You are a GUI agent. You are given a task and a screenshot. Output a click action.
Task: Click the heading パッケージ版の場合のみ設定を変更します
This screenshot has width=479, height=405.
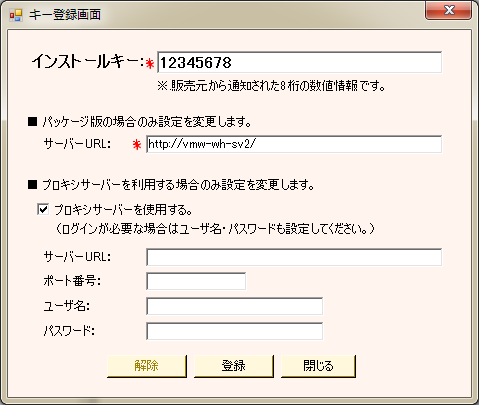coord(147,122)
